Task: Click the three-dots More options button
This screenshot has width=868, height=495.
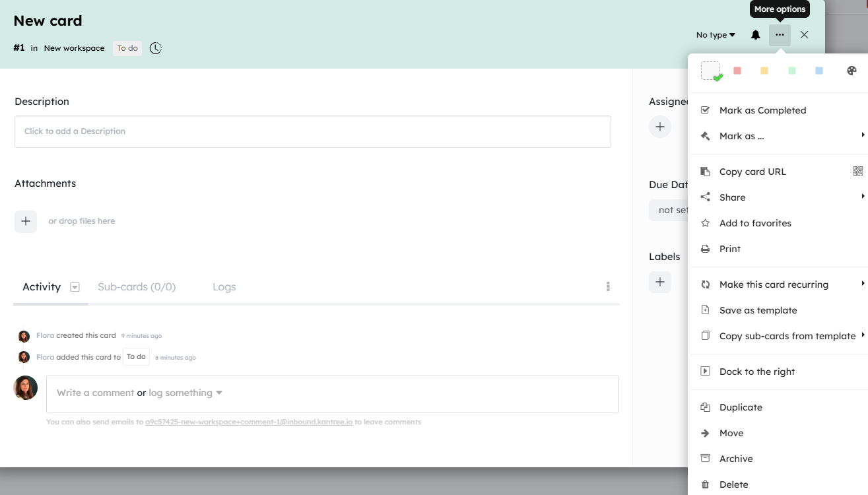Action: 780,35
